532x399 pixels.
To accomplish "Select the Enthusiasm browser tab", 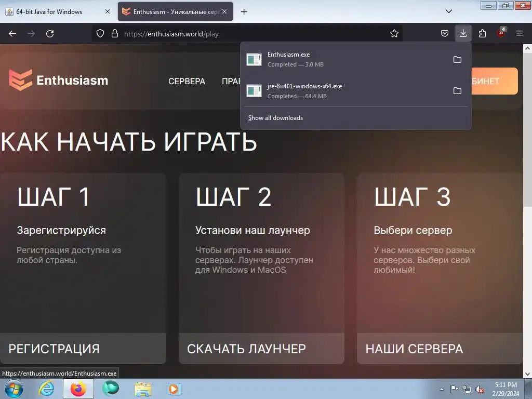I will [x=175, y=11].
